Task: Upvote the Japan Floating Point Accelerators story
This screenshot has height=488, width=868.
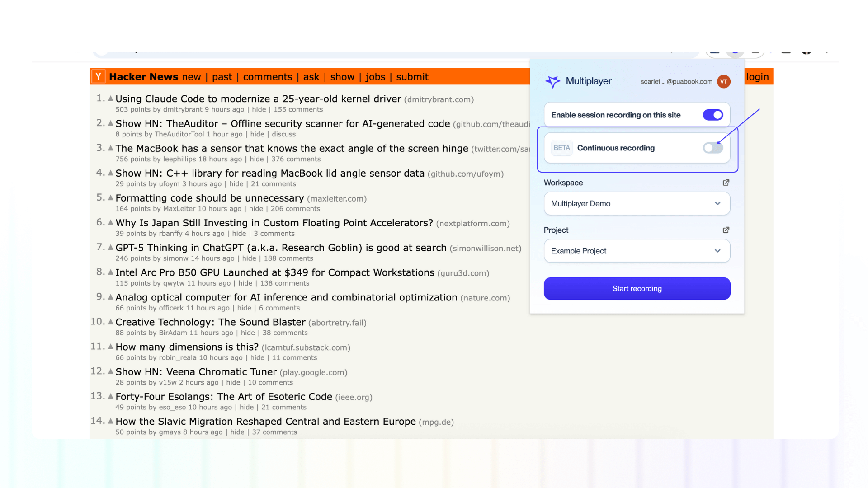Action: pos(110,222)
